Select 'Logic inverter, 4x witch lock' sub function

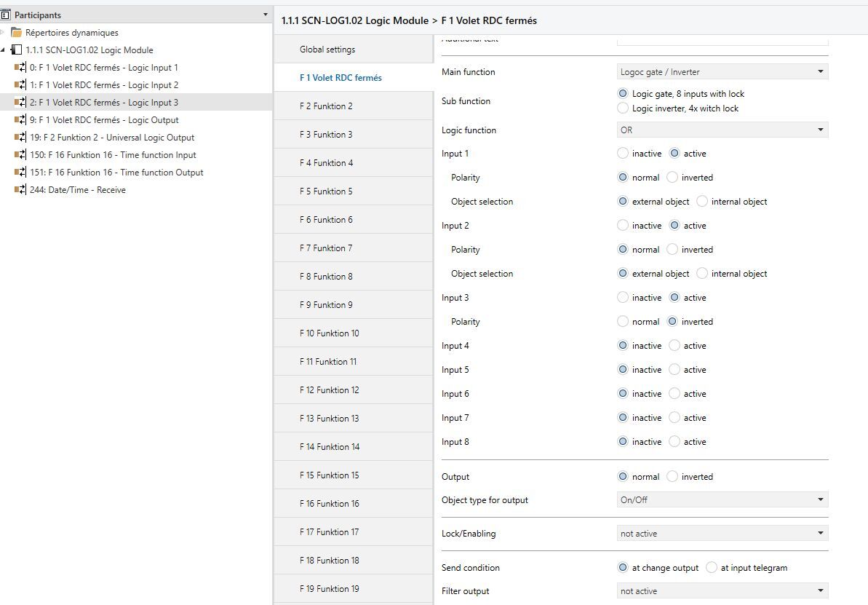click(x=623, y=108)
